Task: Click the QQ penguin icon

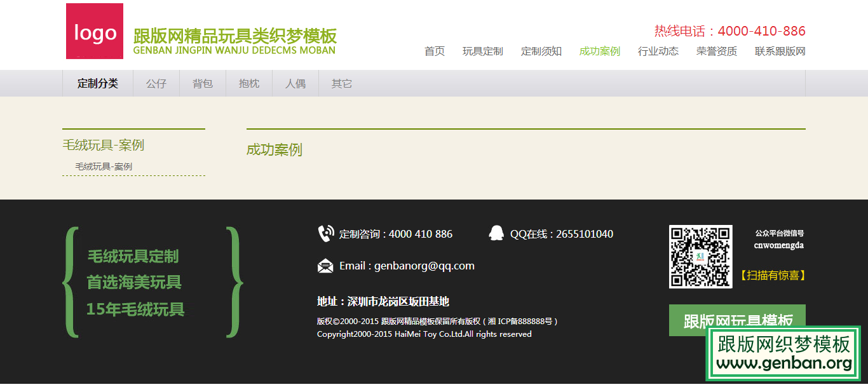Action: pyautogui.click(x=496, y=233)
